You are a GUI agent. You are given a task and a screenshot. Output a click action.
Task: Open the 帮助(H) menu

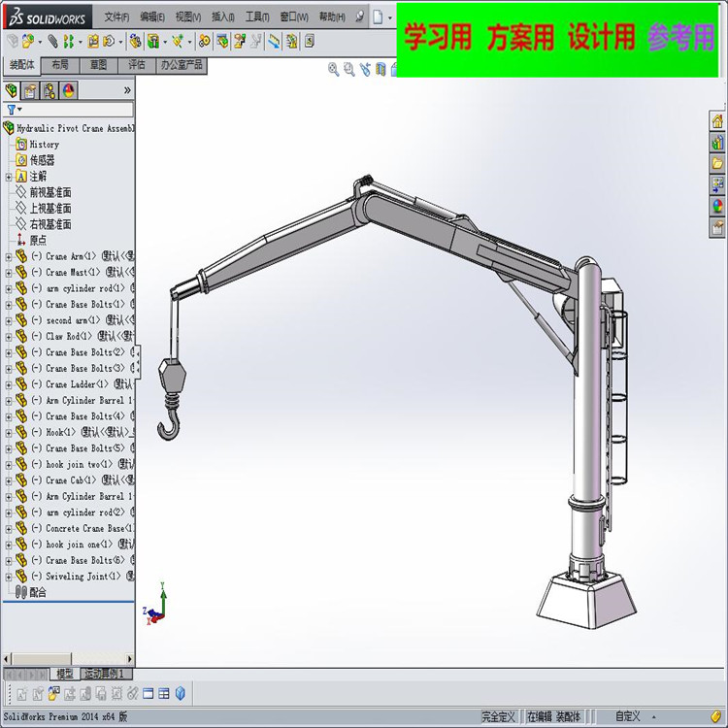tap(332, 17)
